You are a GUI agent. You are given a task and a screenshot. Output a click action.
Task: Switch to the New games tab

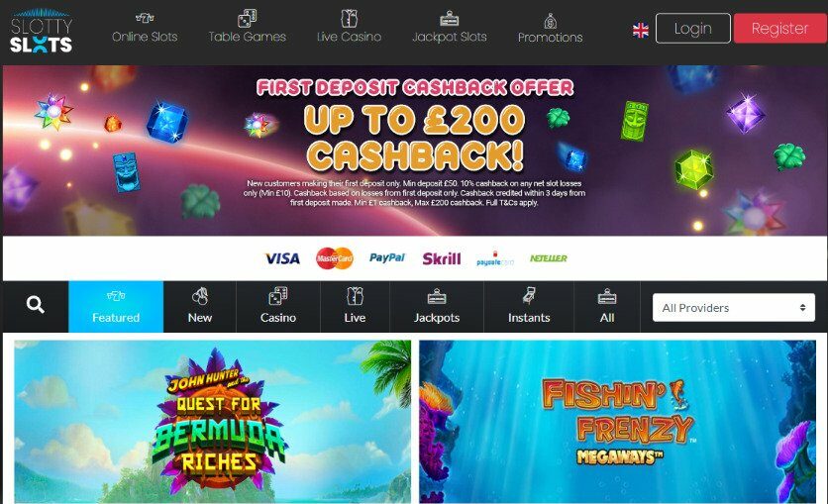pyautogui.click(x=200, y=307)
